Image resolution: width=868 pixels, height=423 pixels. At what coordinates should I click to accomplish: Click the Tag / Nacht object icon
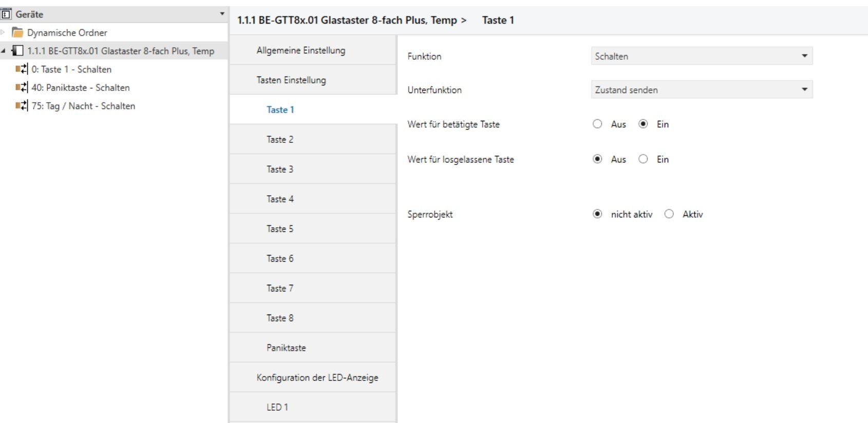click(22, 106)
